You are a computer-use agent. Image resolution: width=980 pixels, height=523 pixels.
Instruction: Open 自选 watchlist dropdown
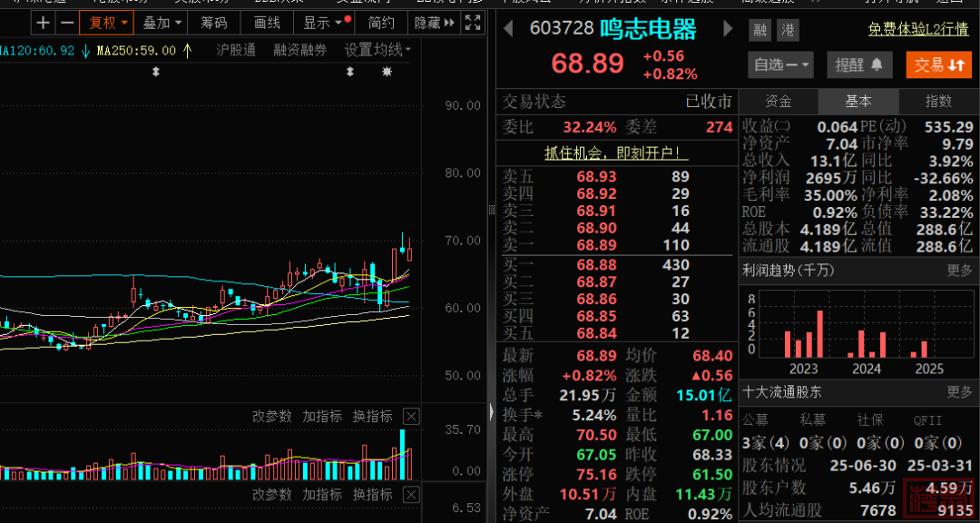point(781,64)
